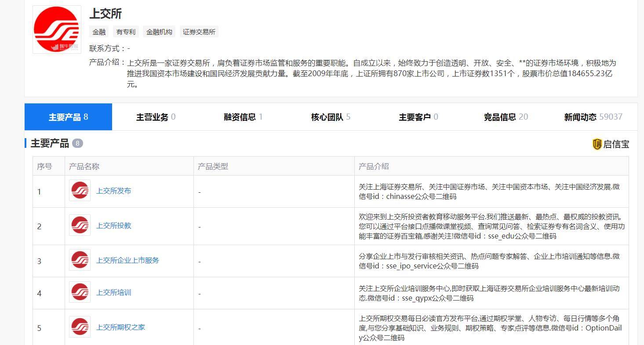Click the 有专利 tag
The width and height of the screenshot is (644, 345).
[126, 32]
